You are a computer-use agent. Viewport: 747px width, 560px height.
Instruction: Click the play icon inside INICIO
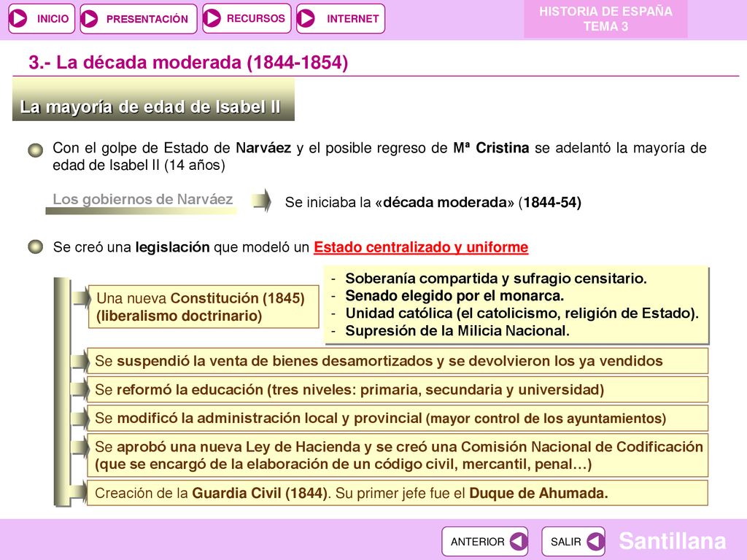(x=19, y=18)
